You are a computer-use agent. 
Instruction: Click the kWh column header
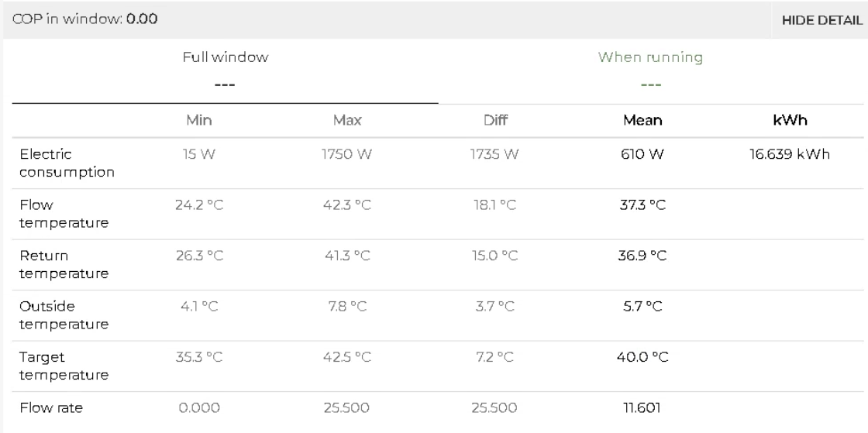click(x=790, y=120)
